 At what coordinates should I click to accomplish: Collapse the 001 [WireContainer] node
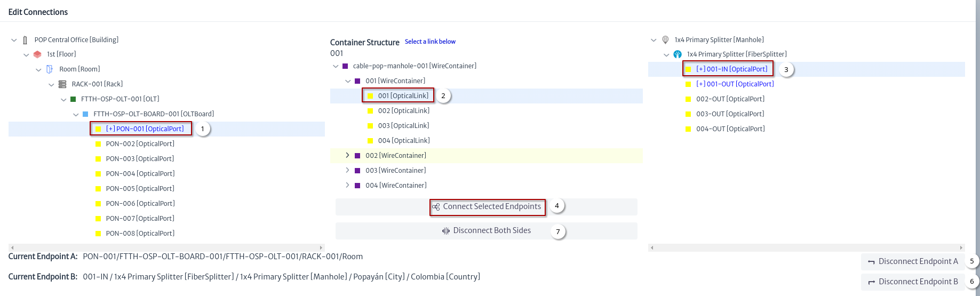pos(348,82)
